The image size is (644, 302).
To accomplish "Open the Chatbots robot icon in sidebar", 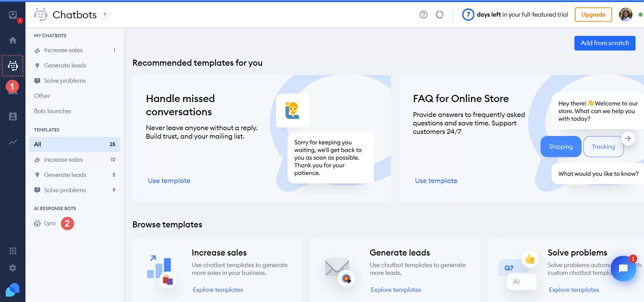I will coord(13,66).
